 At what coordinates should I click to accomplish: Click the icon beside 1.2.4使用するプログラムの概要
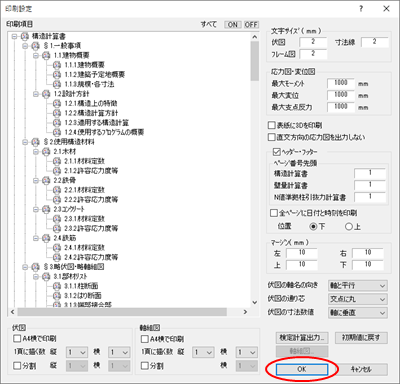pos(57,132)
